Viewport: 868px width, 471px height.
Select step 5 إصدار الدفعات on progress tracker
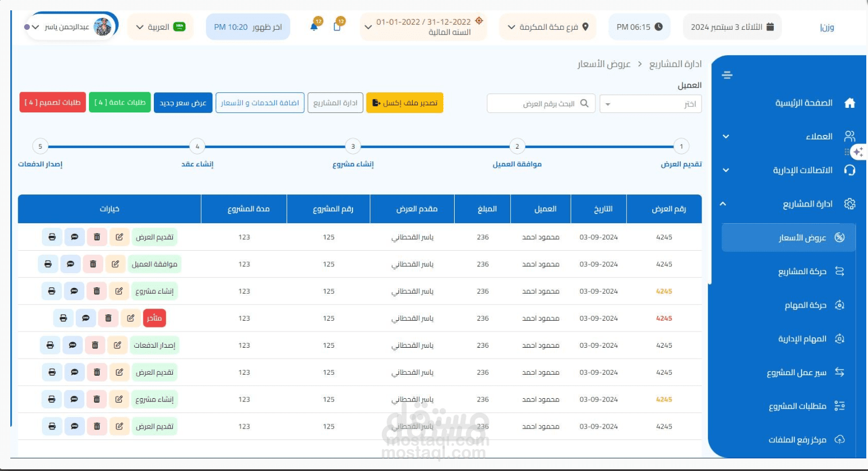coord(40,146)
